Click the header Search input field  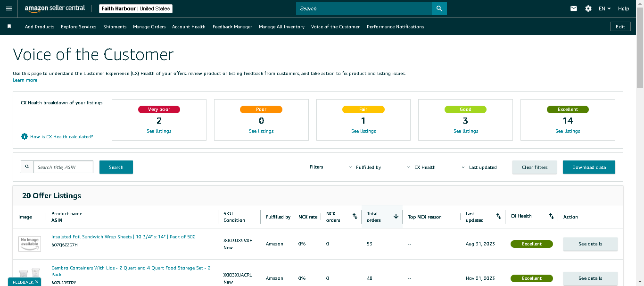[x=364, y=8]
